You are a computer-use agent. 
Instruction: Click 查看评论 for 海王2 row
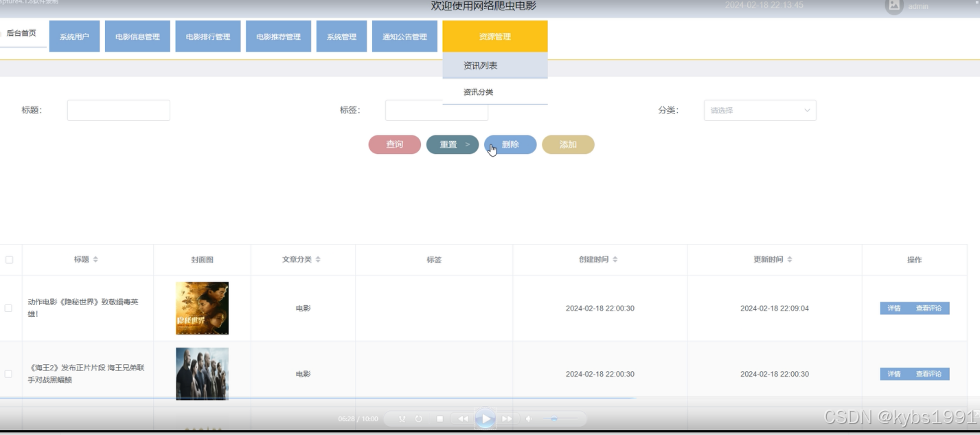(928, 375)
